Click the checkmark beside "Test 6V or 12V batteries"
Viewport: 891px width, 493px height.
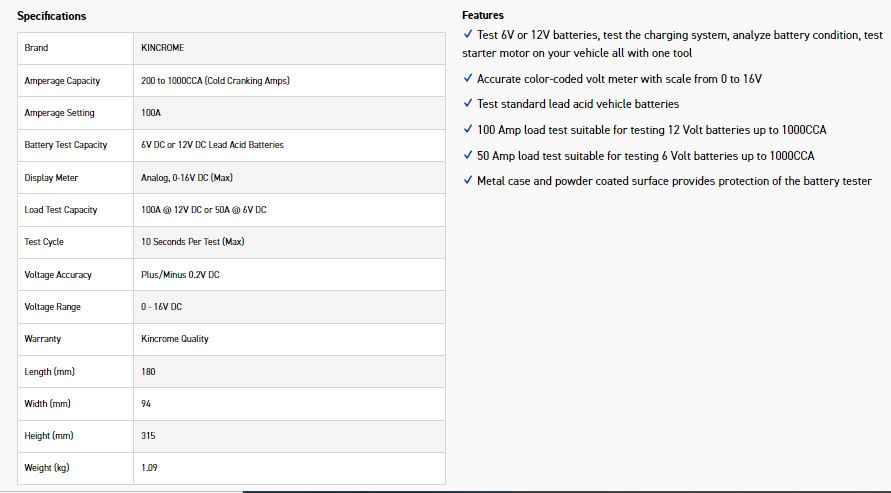pyautogui.click(x=468, y=35)
